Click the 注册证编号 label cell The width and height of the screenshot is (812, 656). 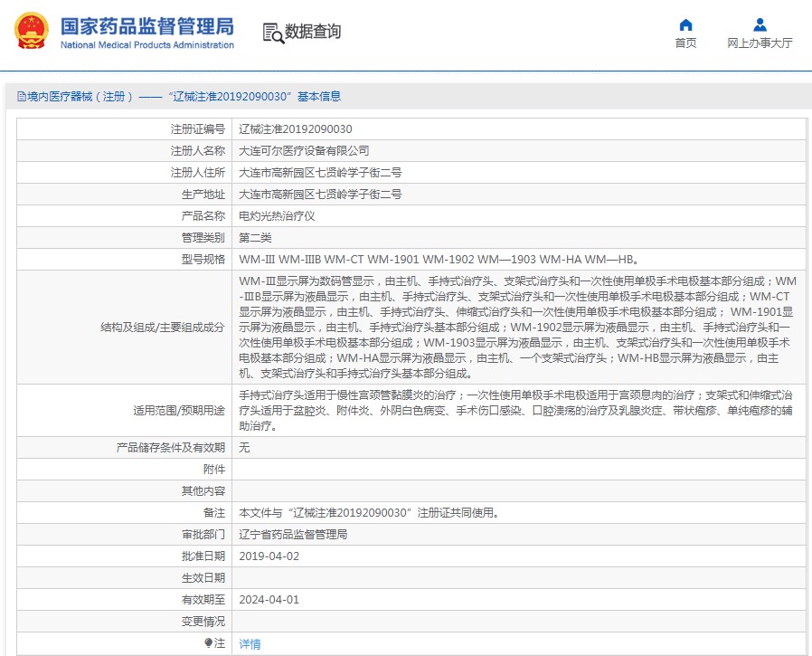(124, 129)
